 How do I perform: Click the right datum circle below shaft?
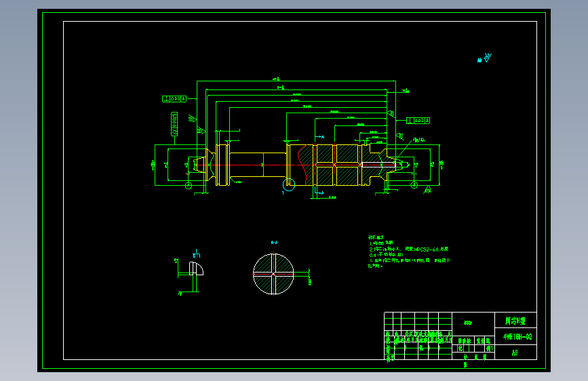[414, 185]
